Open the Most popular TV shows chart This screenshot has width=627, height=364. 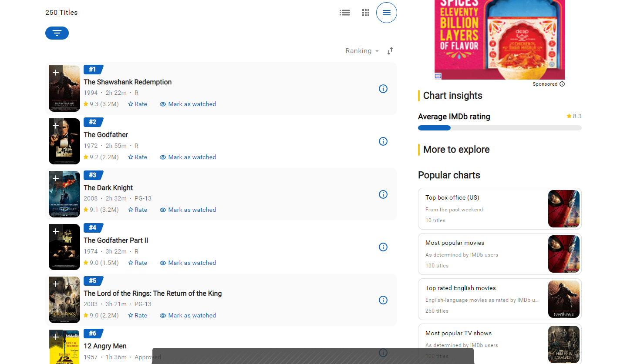pos(500,344)
